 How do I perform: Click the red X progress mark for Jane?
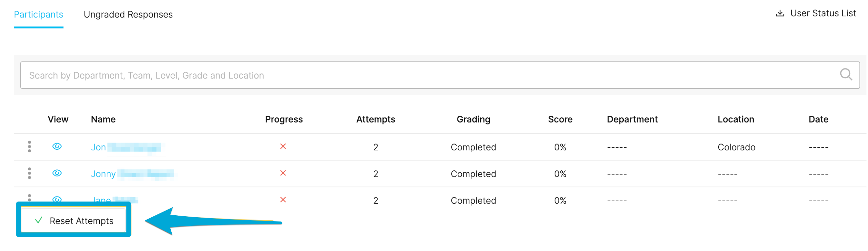[283, 200]
